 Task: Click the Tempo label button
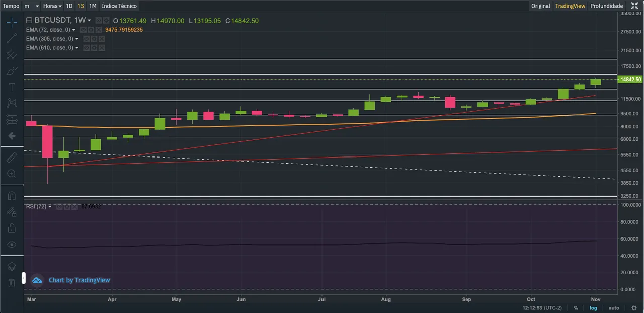pos(11,6)
